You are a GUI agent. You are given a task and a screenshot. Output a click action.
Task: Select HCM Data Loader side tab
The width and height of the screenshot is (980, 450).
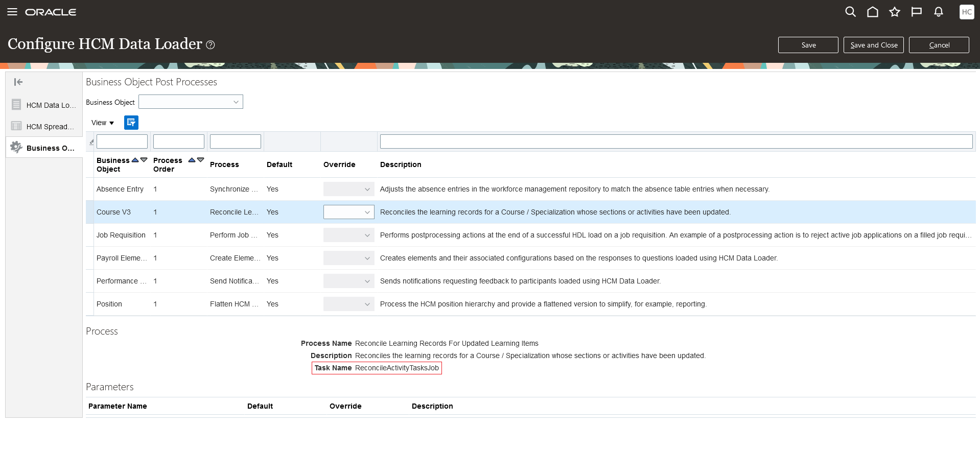tap(44, 105)
